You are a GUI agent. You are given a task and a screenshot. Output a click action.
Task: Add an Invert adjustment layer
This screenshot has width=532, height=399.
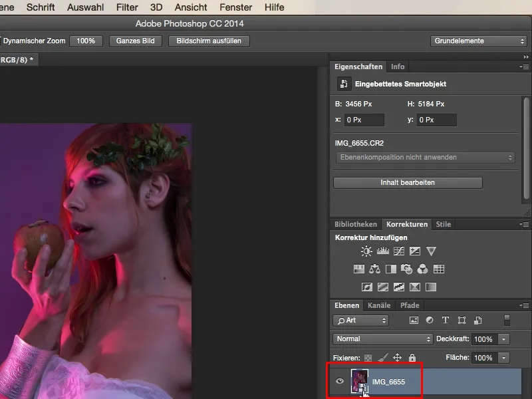point(367,287)
